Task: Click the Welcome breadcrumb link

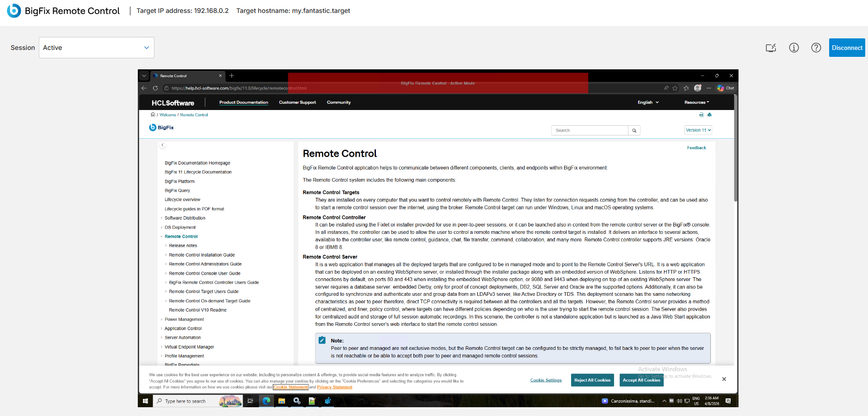Action: tap(168, 115)
